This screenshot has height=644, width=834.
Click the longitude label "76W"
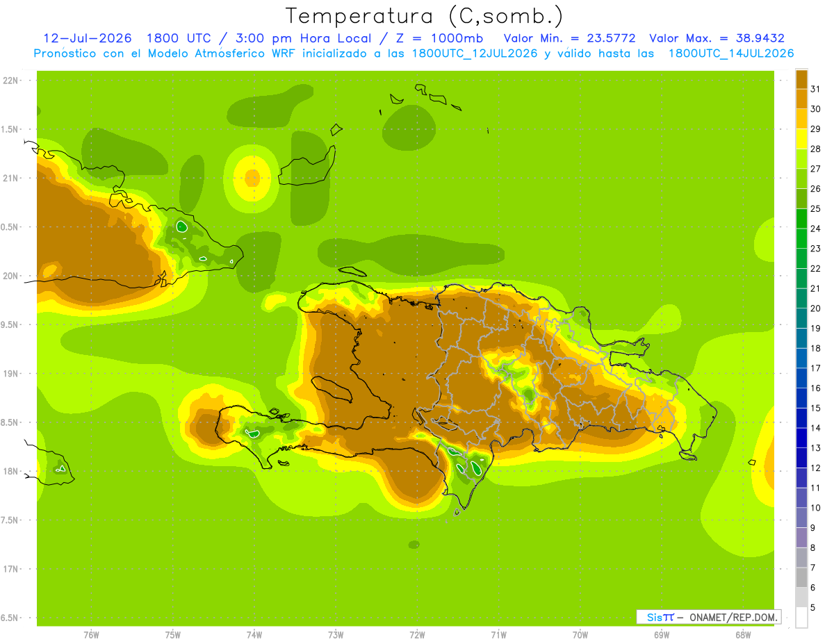(91, 635)
